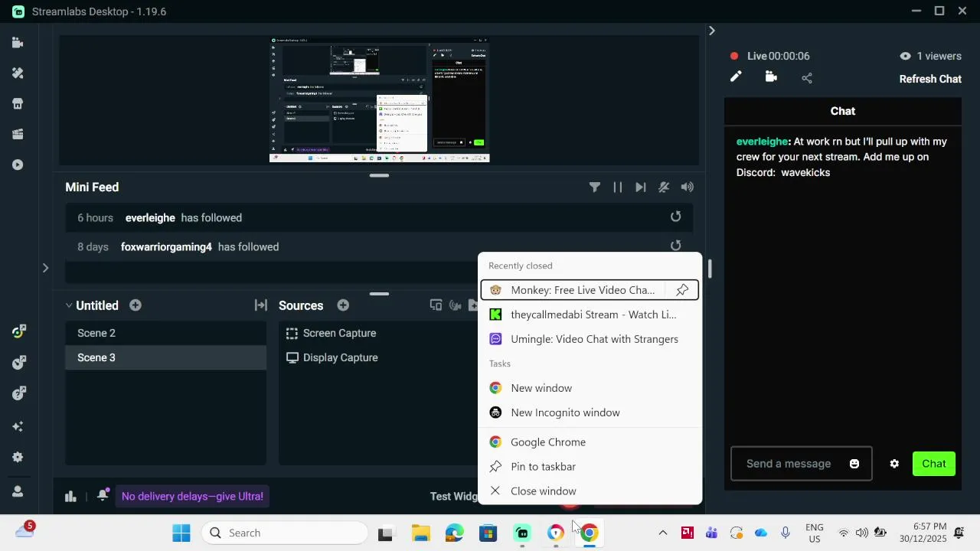Expand the Untitled scene collection dropdown
The image size is (980, 551).
(x=69, y=305)
